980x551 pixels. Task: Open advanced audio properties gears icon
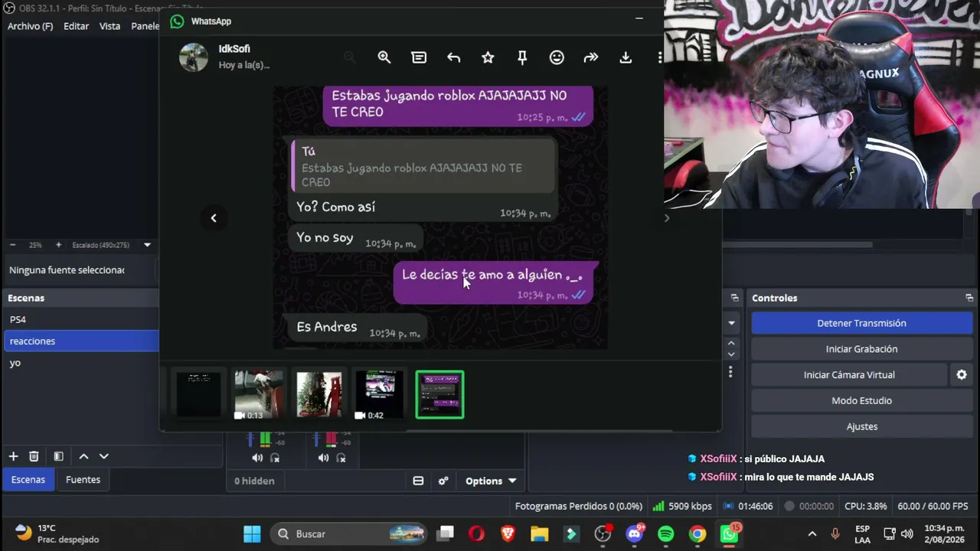point(443,481)
